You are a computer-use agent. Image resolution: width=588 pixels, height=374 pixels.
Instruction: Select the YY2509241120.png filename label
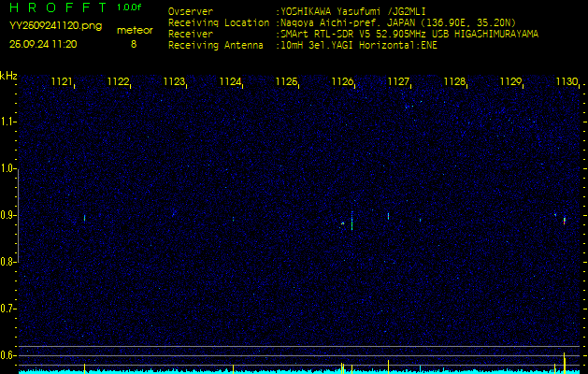tap(55, 26)
